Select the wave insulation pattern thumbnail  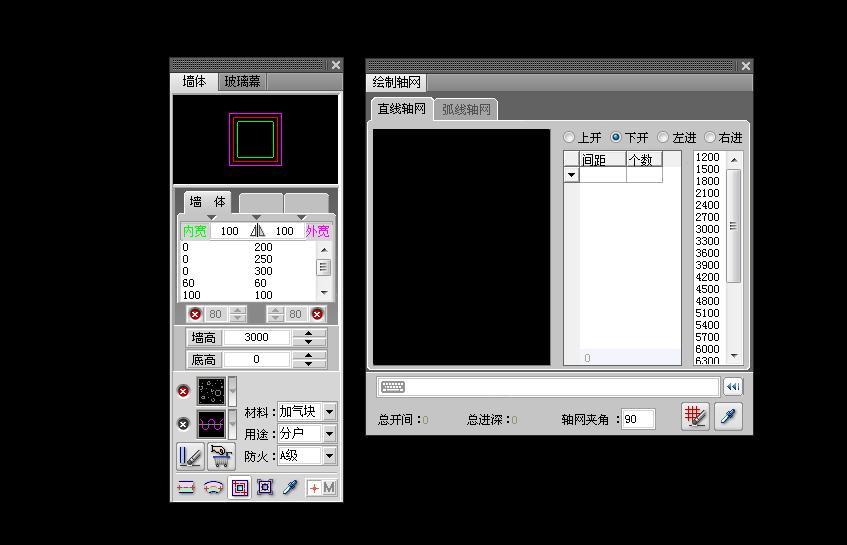[x=211, y=424]
